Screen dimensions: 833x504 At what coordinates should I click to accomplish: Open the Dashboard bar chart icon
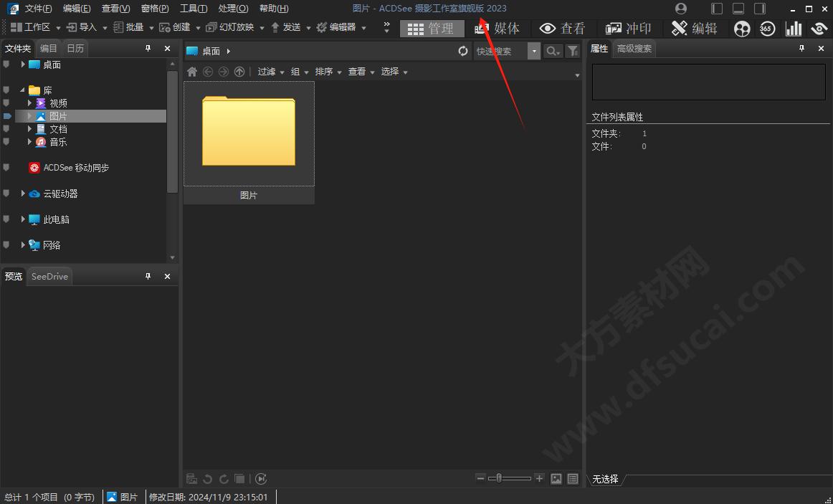pyautogui.click(x=793, y=29)
